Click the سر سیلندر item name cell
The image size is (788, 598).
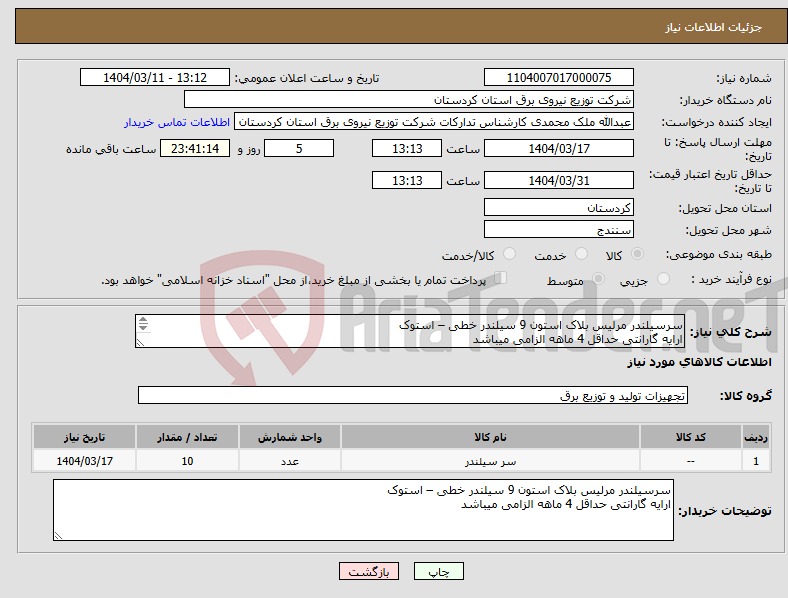[x=490, y=461]
